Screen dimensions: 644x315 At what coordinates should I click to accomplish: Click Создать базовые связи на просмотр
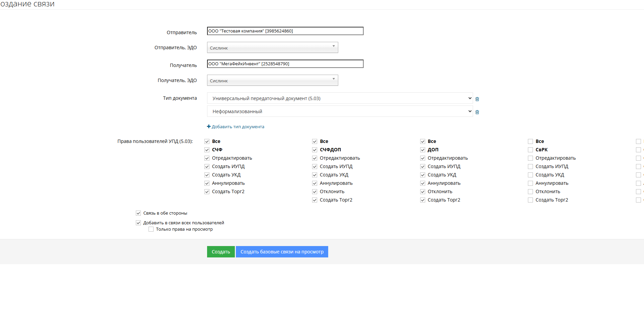tap(282, 252)
